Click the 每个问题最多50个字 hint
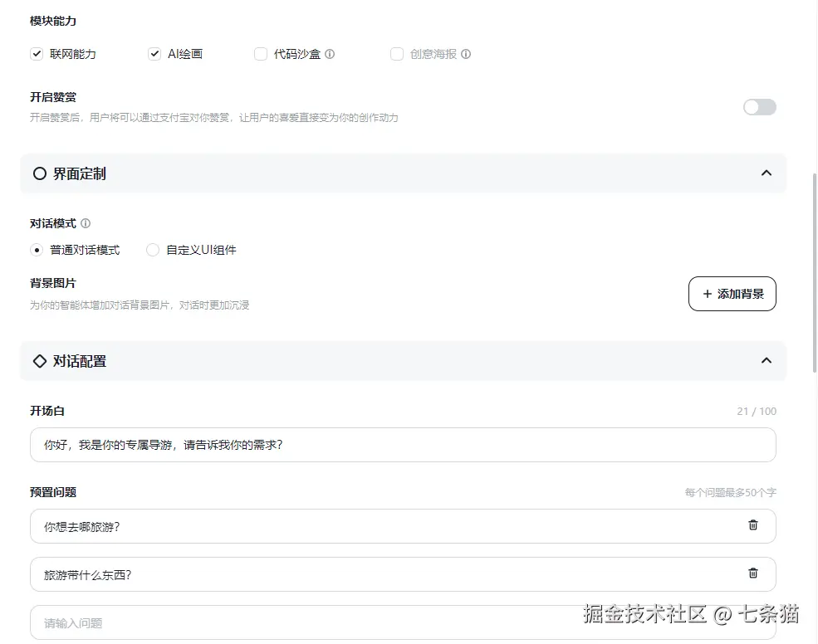The height and width of the screenshot is (644, 818). [x=730, y=492]
